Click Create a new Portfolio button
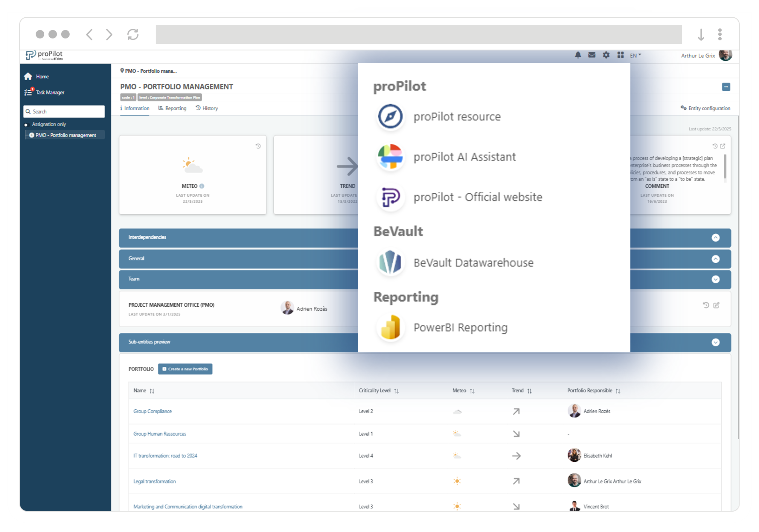 [185, 369]
